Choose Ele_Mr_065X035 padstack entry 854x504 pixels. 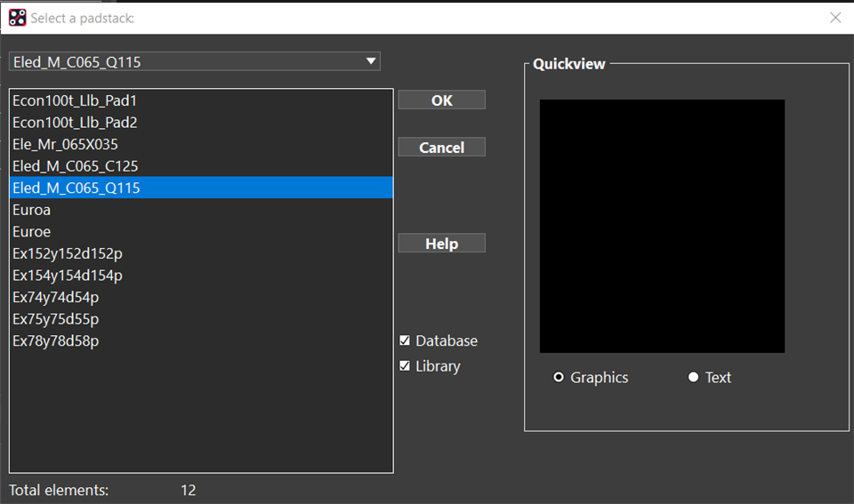coord(65,144)
